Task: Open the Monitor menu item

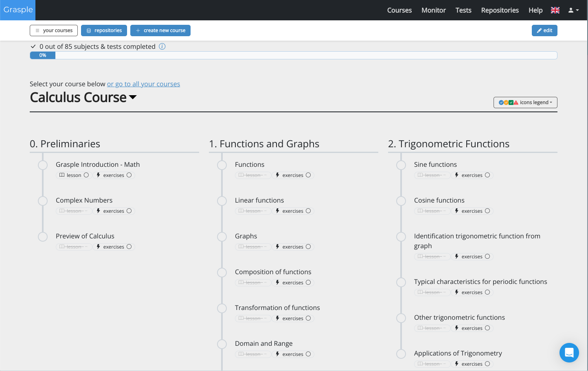Action: (x=433, y=10)
